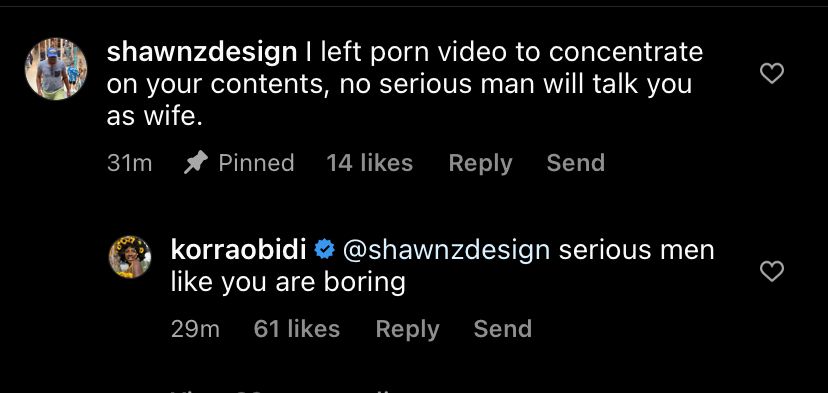828x393 pixels.
Task: Select the "serious men like you are boring" text
Action: 443,267
